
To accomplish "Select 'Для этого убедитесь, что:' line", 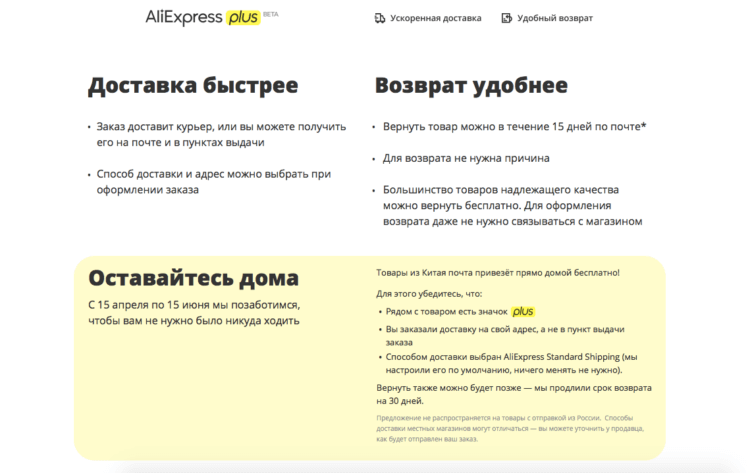I will (x=429, y=294).
